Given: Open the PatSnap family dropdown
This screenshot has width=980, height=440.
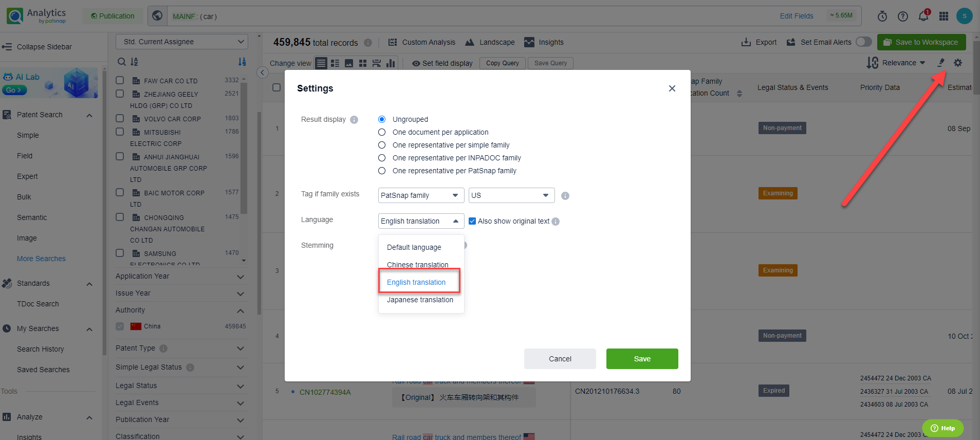Looking at the screenshot, I should click(x=420, y=195).
